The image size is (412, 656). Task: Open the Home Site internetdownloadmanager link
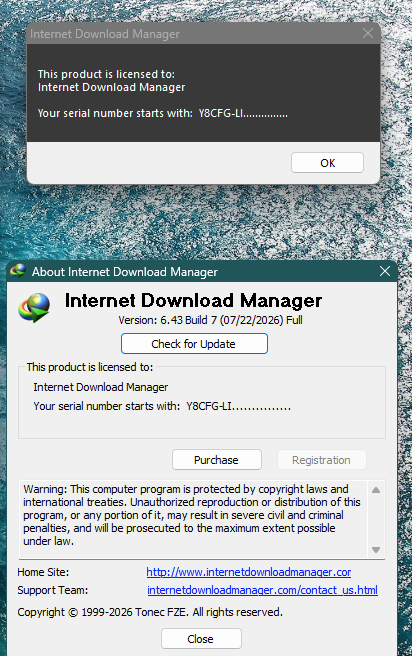pos(248,572)
